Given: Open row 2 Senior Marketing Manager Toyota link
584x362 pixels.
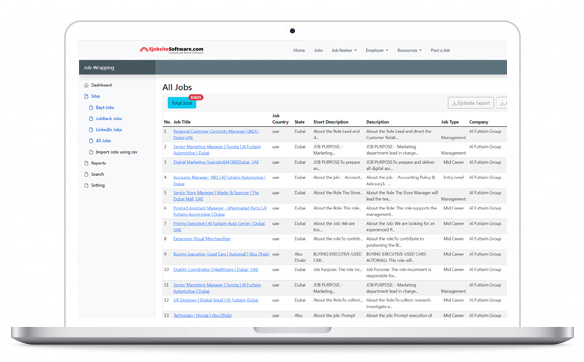Looking at the screenshot, I should click(x=217, y=150).
